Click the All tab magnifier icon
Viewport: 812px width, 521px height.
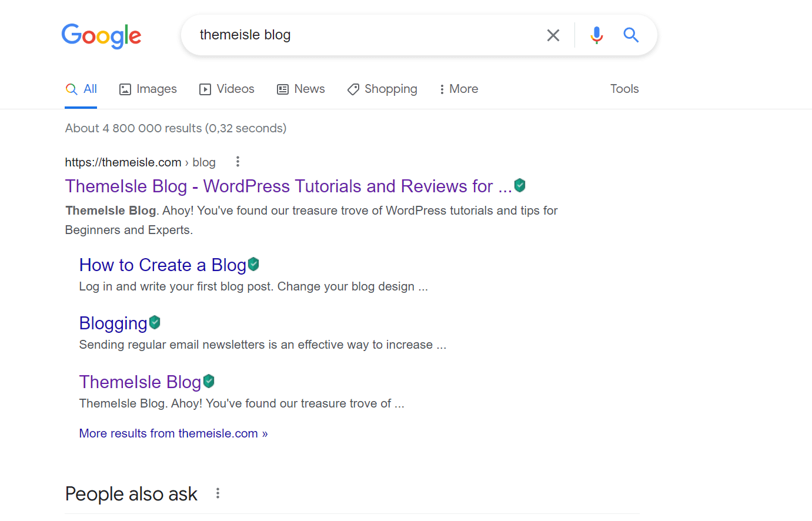[71, 89]
